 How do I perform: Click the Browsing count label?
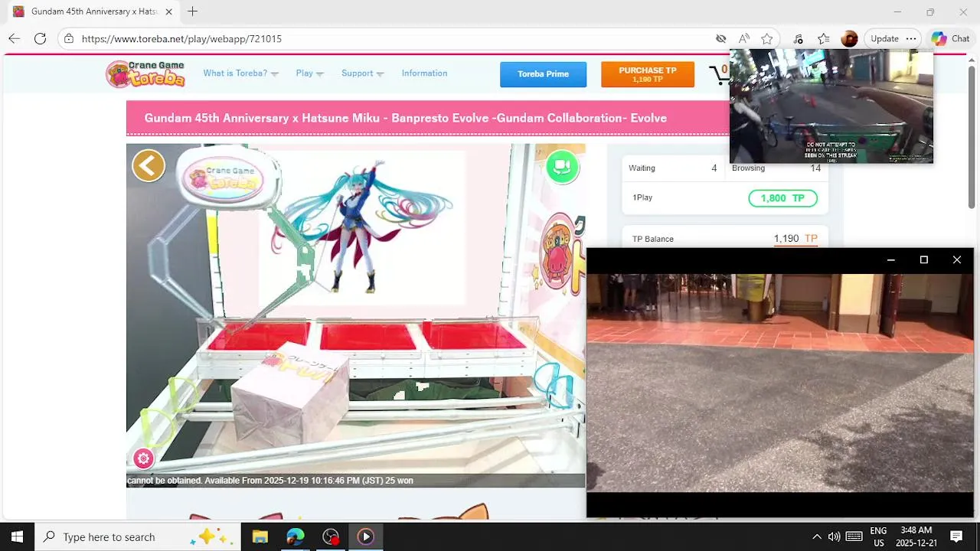pos(748,168)
